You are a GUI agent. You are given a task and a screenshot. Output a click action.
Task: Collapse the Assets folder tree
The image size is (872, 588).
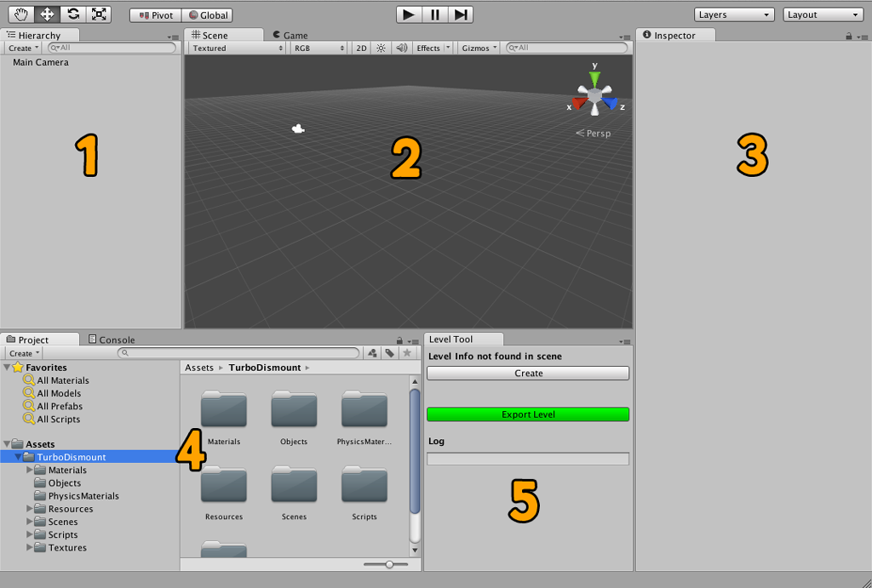[7, 444]
